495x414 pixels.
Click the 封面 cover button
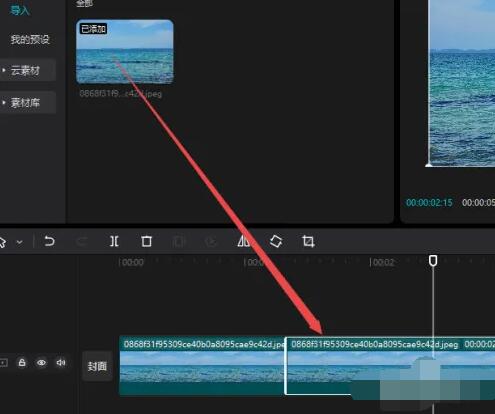pos(97,366)
